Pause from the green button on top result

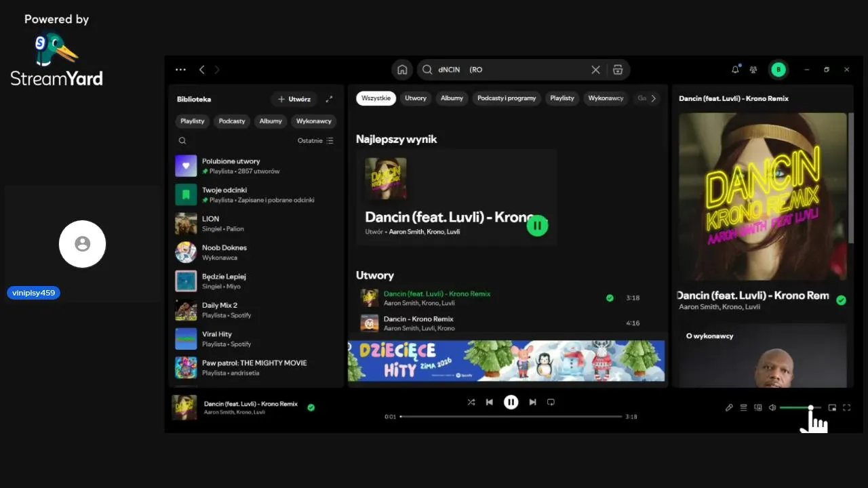point(537,226)
